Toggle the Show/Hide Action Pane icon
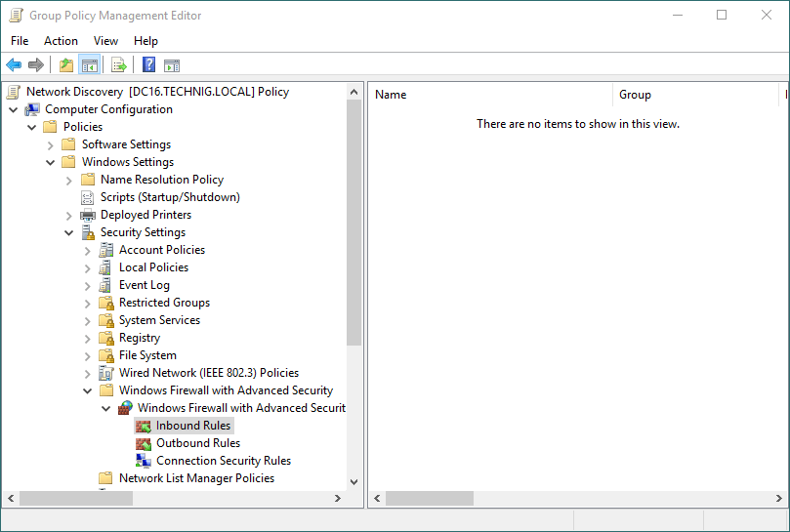The width and height of the screenshot is (790, 532). (172, 65)
